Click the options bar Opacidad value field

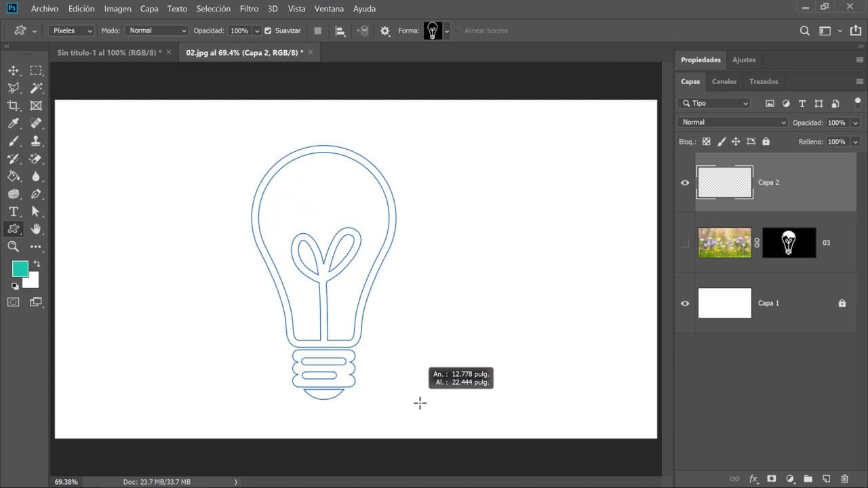pos(239,30)
